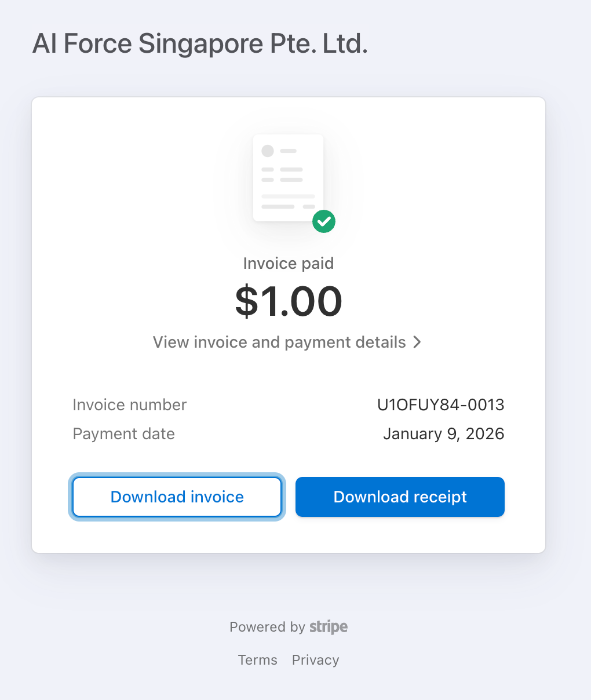
Task: Click the Download invoice button
Action: click(177, 497)
